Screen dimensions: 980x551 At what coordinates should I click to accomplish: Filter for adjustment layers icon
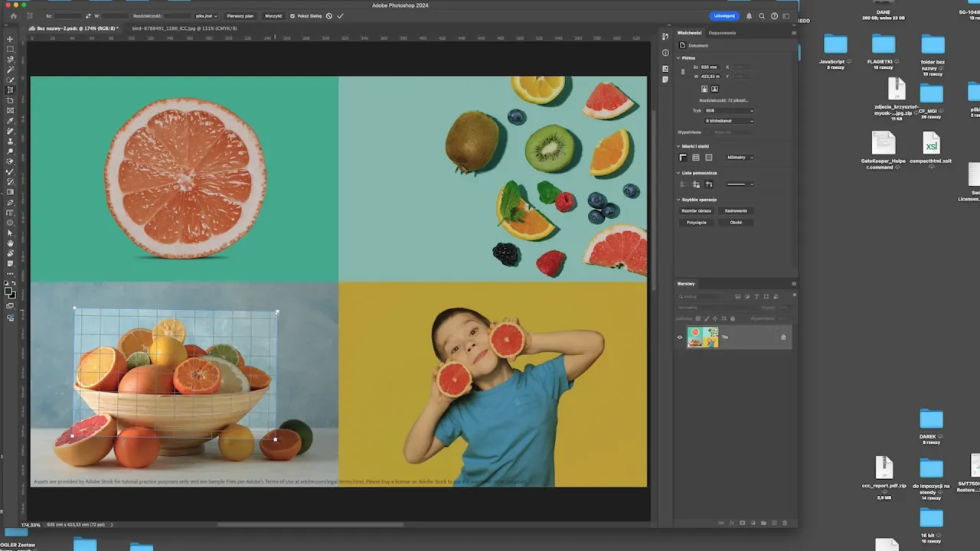747,296
